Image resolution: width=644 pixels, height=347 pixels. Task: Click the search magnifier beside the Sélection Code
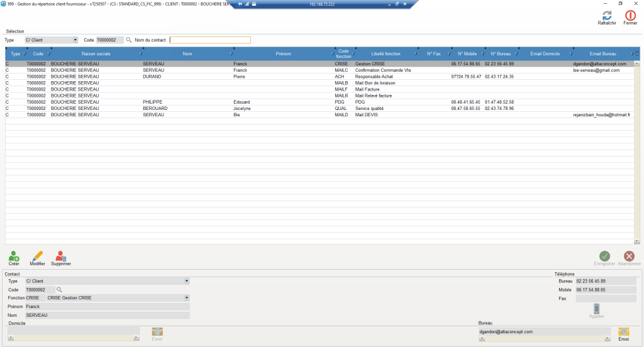tap(129, 40)
